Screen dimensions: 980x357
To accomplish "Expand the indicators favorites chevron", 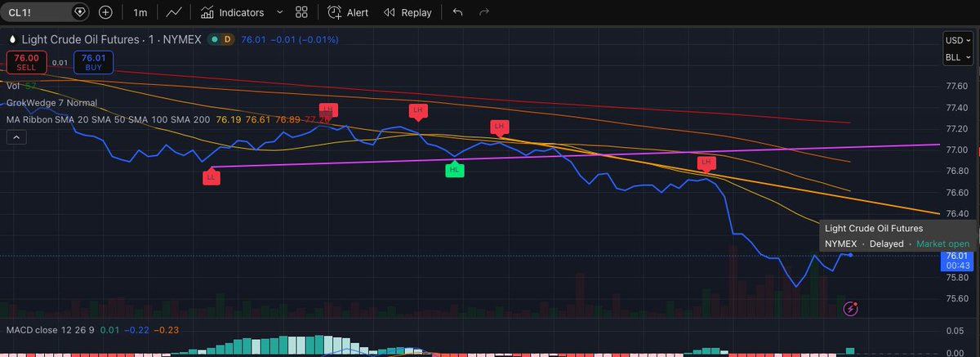I will tap(279, 12).
